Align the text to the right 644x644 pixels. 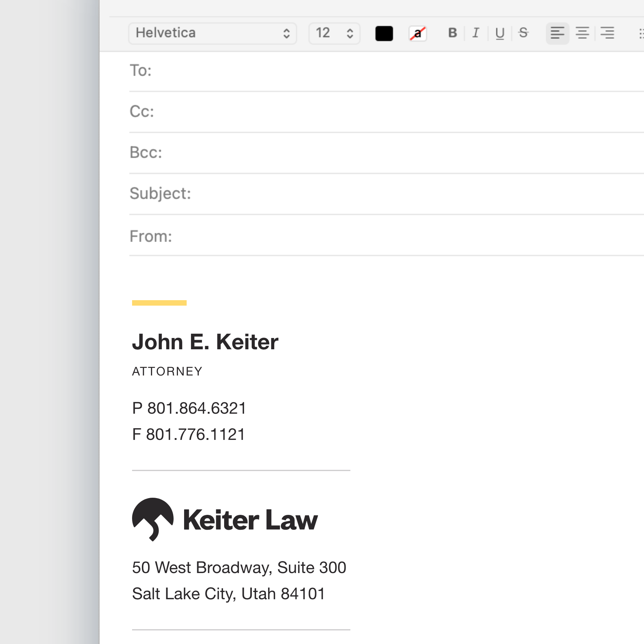(607, 33)
